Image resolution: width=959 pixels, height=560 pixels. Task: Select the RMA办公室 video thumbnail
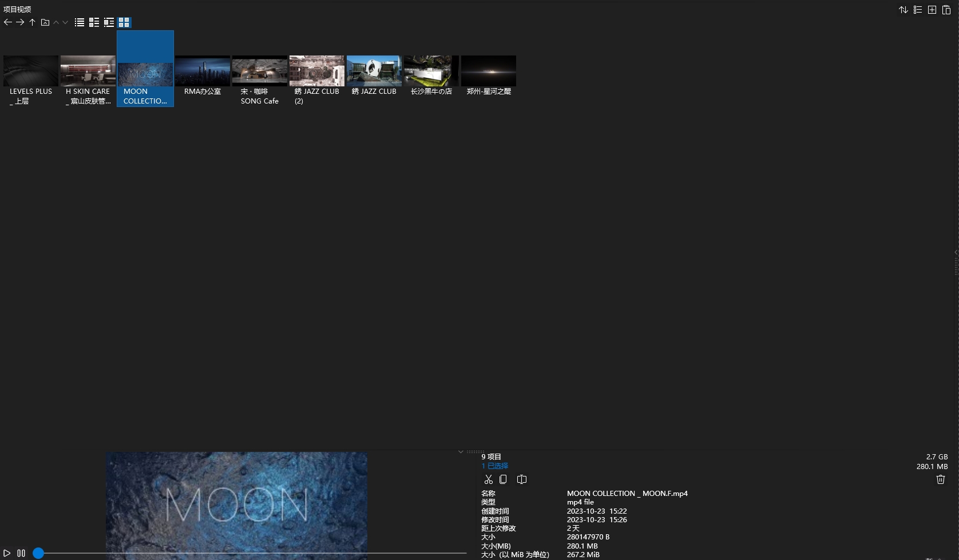[203, 71]
